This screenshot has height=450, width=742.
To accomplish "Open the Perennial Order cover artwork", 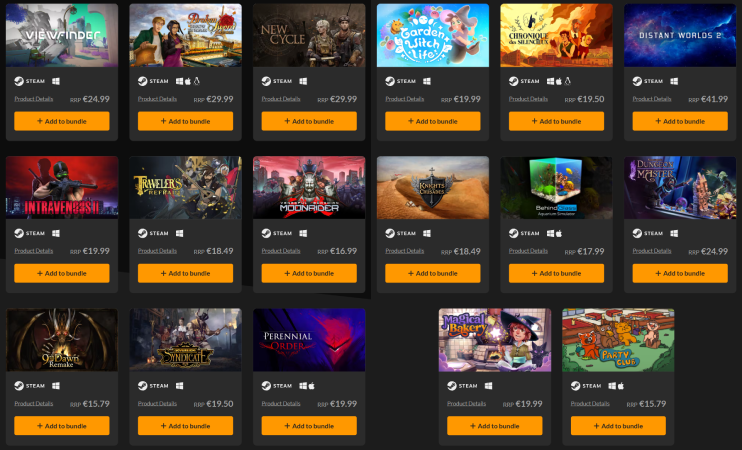I will (309, 340).
